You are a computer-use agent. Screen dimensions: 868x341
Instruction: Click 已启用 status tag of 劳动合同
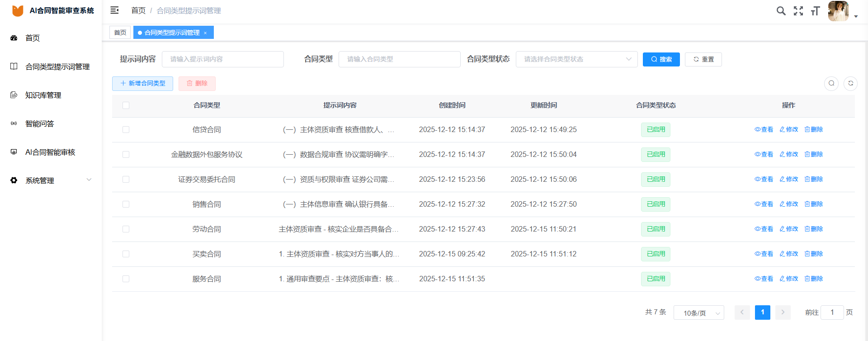click(656, 229)
